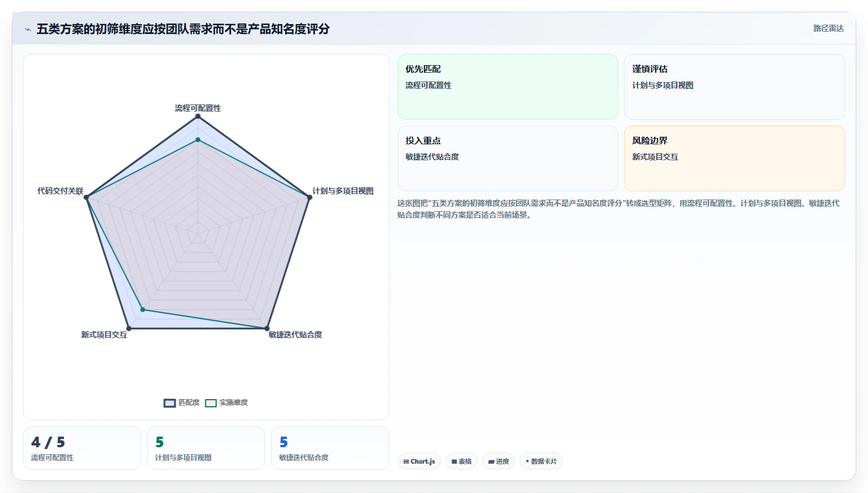
Task: Click the 进度 chip
Action: point(499,461)
